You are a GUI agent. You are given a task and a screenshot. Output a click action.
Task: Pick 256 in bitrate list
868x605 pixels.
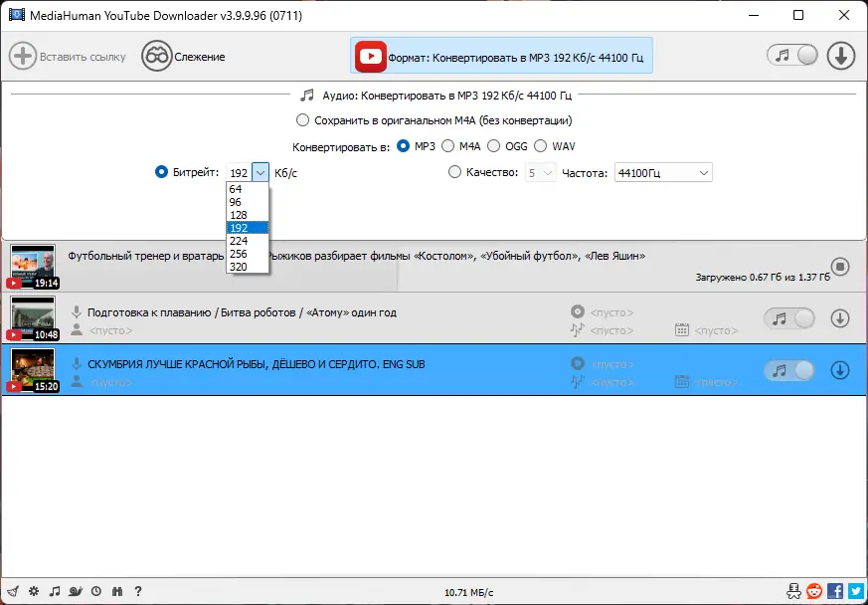click(x=248, y=254)
